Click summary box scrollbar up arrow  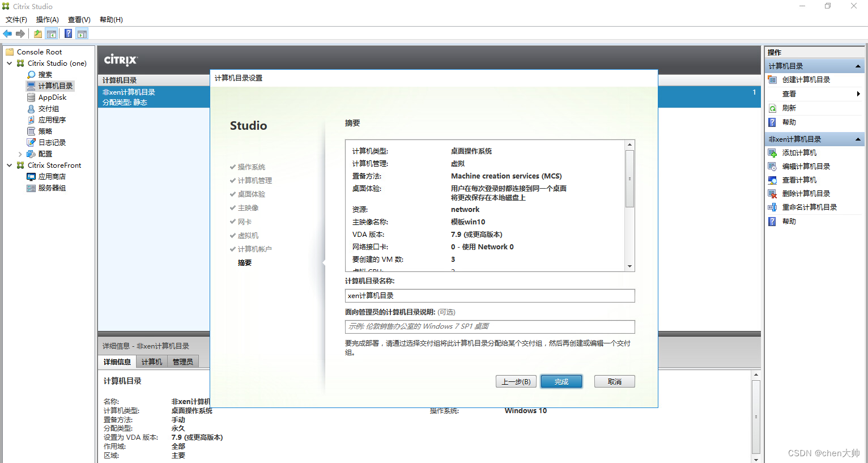[x=629, y=145]
